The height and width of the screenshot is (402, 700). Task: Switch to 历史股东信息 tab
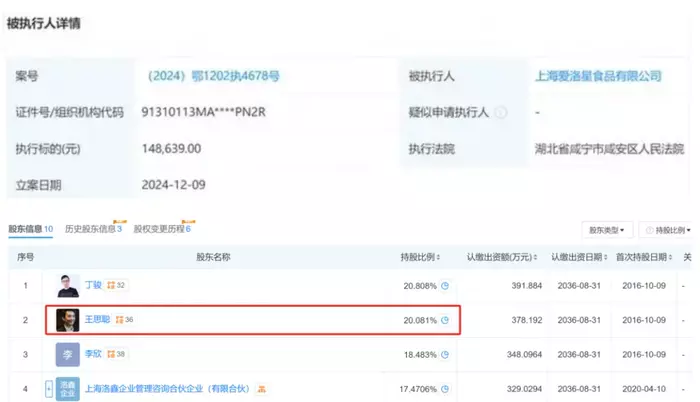pos(93,229)
